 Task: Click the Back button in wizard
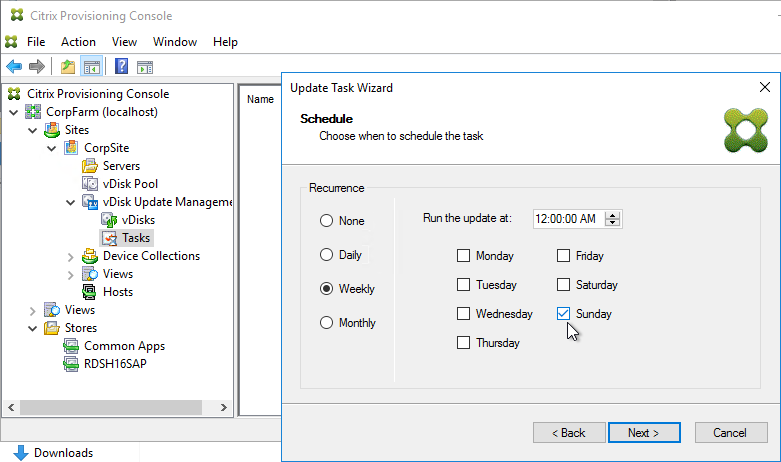569,433
